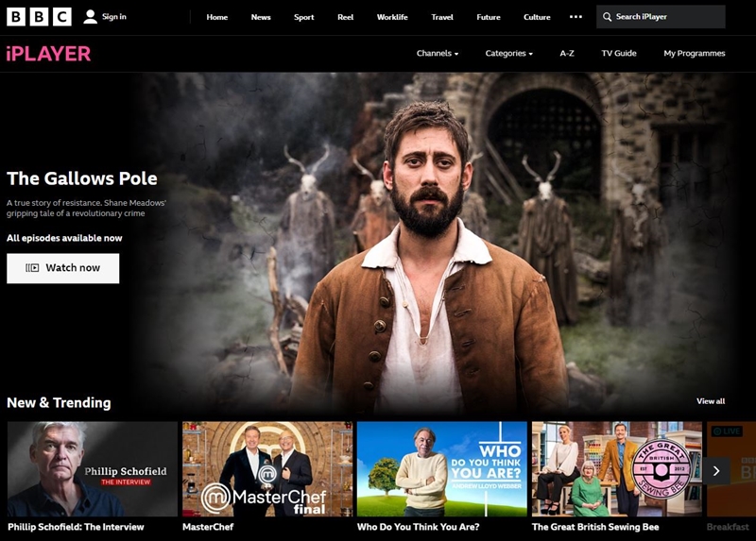Expand the Channels dropdown

coord(437,54)
